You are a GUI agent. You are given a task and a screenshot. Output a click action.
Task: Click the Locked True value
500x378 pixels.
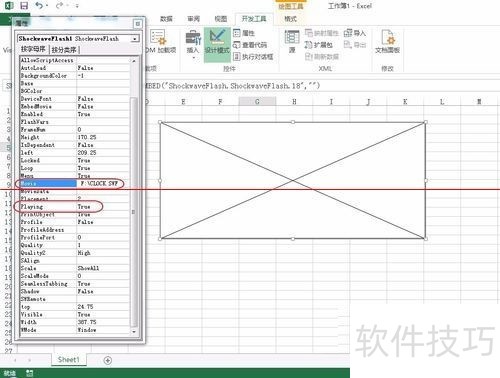pos(103,160)
